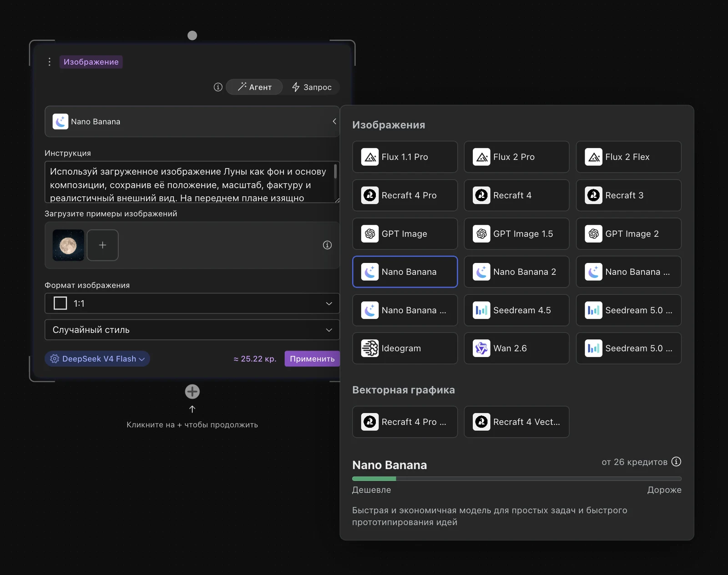Image resolution: width=728 pixels, height=575 pixels.
Task: Click the Moon example image thumbnail
Action: (x=68, y=245)
